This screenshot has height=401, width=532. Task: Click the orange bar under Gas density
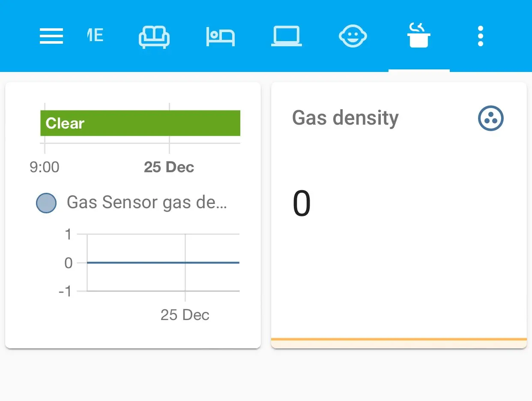pos(398,339)
